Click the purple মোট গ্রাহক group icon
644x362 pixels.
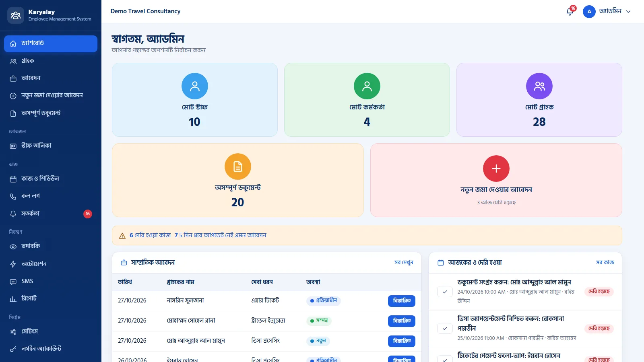tap(539, 86)
